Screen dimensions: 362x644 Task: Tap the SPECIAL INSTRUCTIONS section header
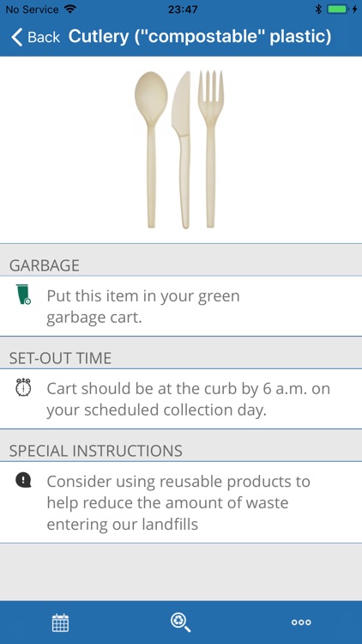[181, 451]
